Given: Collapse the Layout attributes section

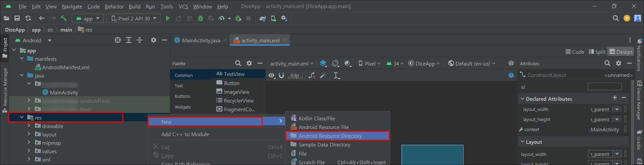Looking at the screenshot, I should 522,142.
